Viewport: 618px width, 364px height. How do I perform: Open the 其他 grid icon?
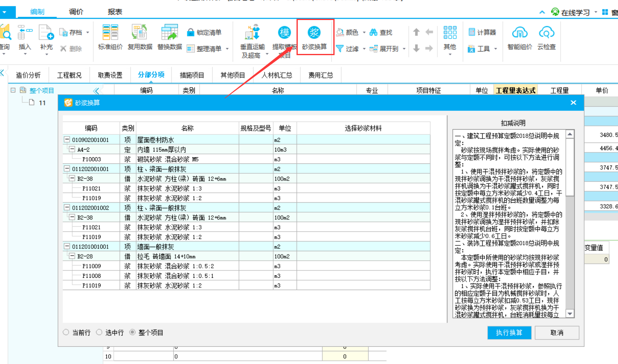click(x=450, y=33)
